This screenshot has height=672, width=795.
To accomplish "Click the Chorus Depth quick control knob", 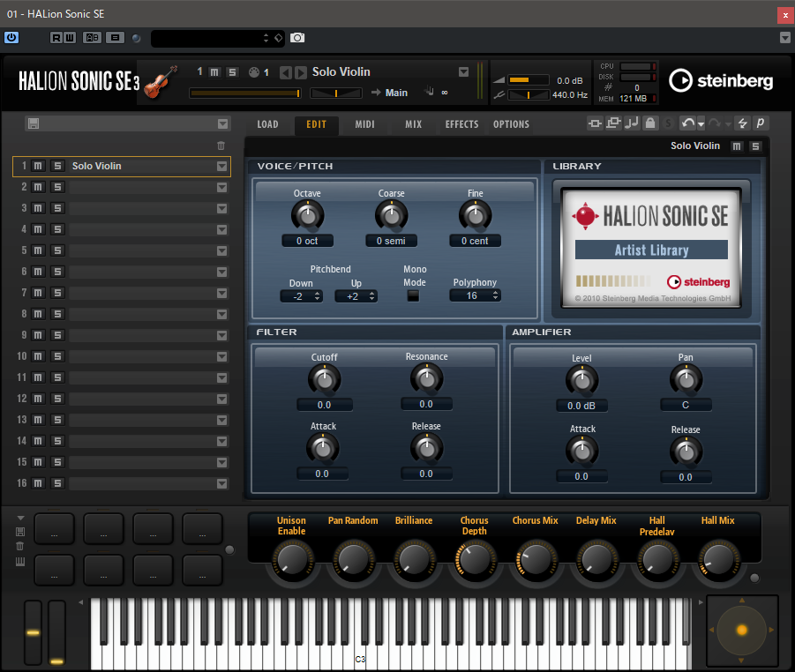I will point(475,559).
